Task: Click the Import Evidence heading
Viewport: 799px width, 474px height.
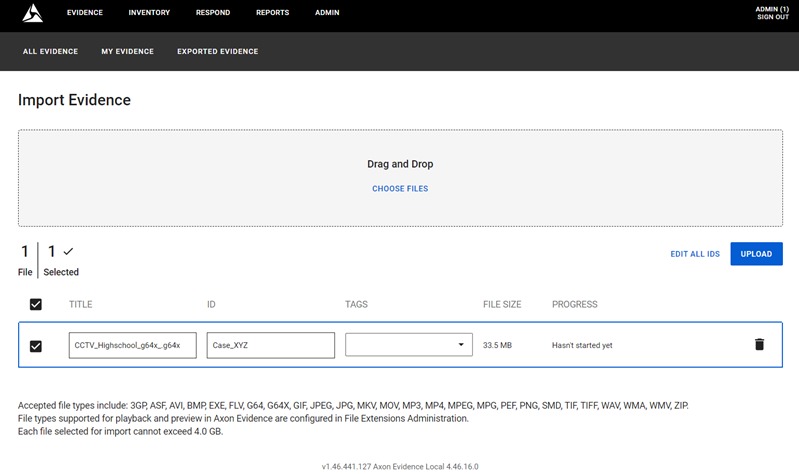Action: (x=74, y=100)
